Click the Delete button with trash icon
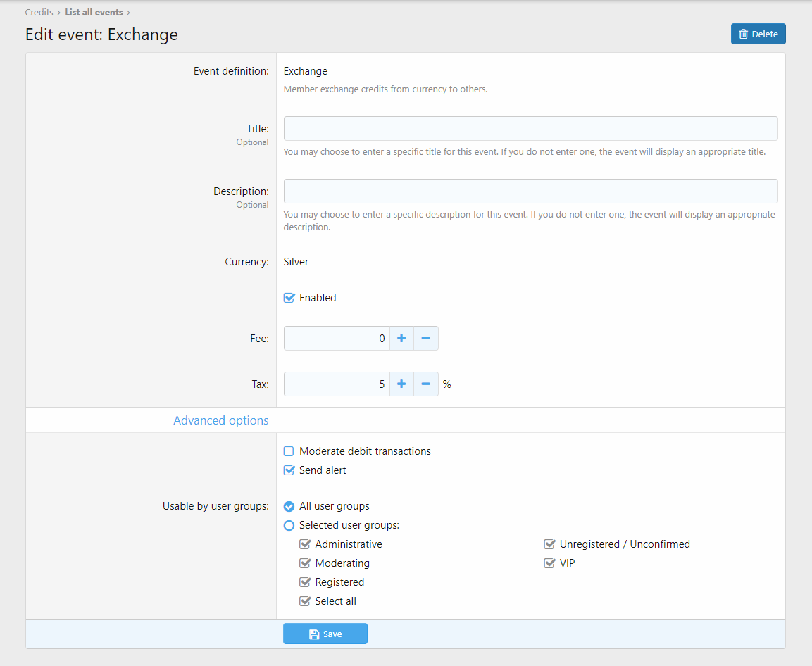 [x=758, y=34]
